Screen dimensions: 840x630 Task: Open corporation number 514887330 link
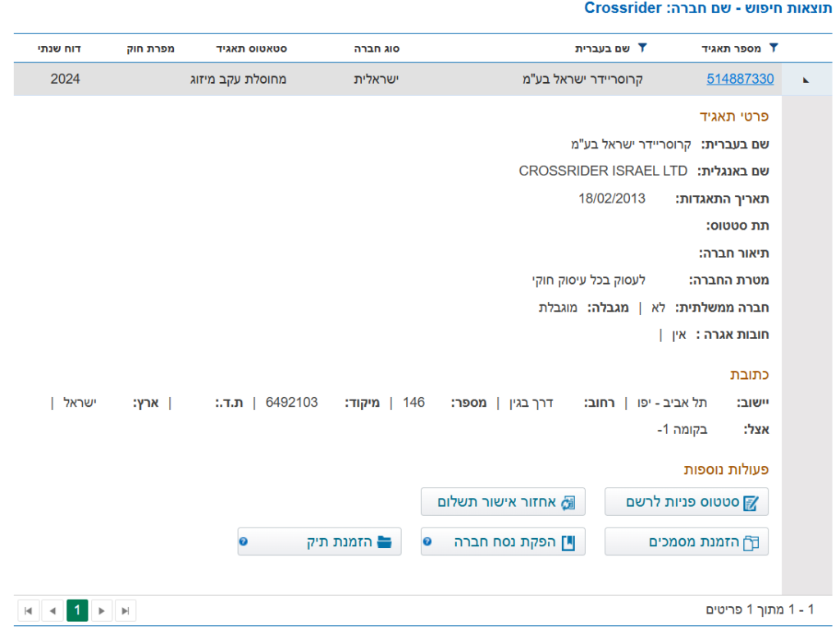click(740, 80)
